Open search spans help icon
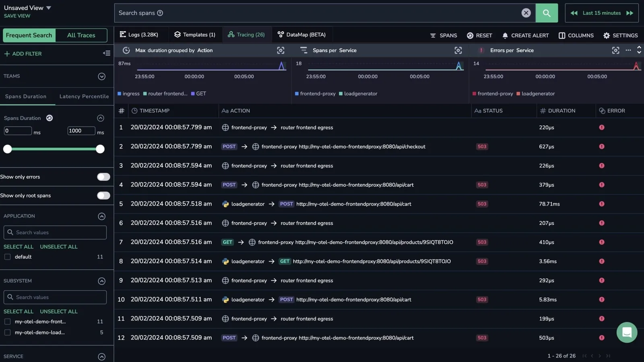 click(160, 13)
